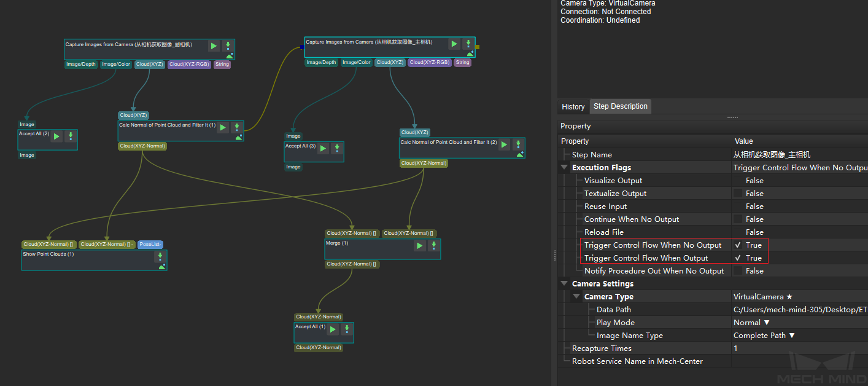
Task: Click step-down arrow on Accept All (1)
Action: [347, 329]
